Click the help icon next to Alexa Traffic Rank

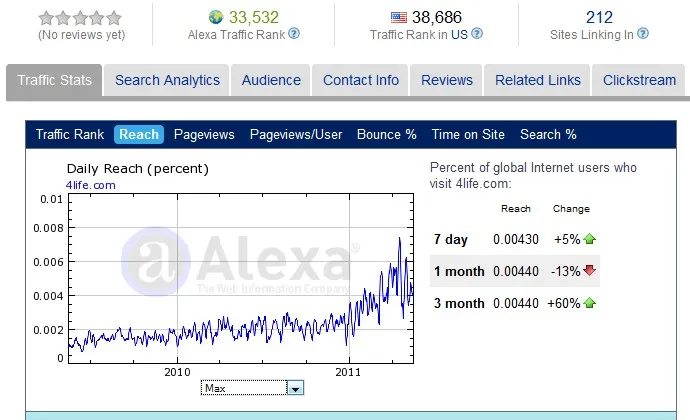[x=294, y=33]
